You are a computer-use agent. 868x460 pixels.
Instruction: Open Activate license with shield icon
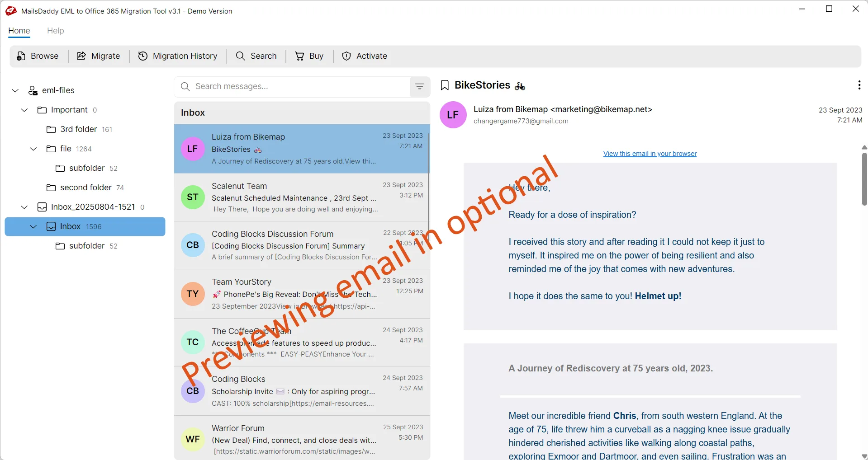click(346, 56)
